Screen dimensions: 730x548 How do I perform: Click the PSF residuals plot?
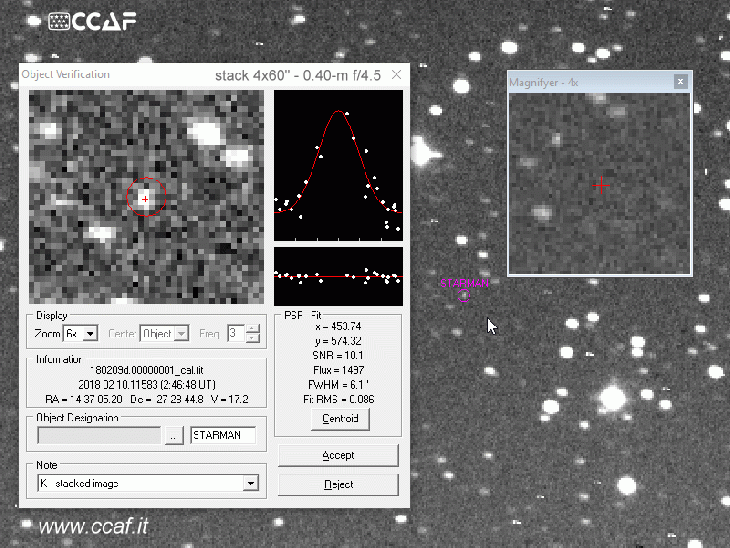point(338,276)
